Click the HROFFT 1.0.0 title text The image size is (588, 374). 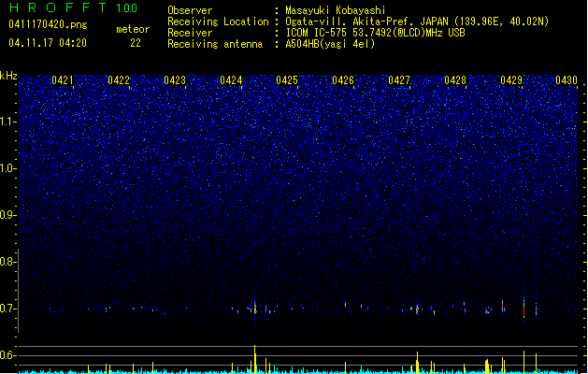[73, 7]
